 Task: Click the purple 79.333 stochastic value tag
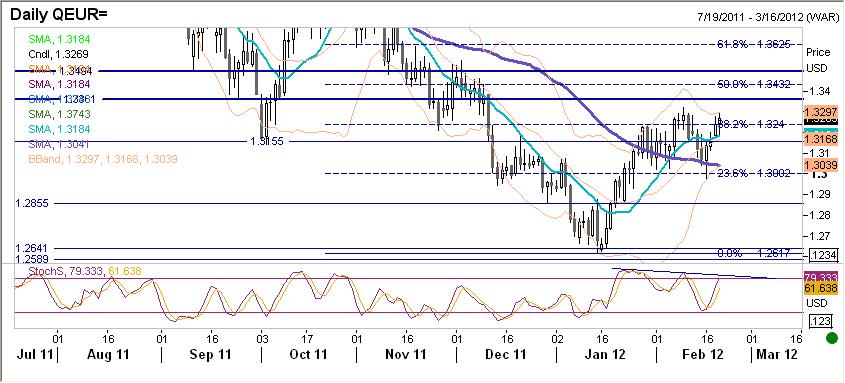(821, 278)
